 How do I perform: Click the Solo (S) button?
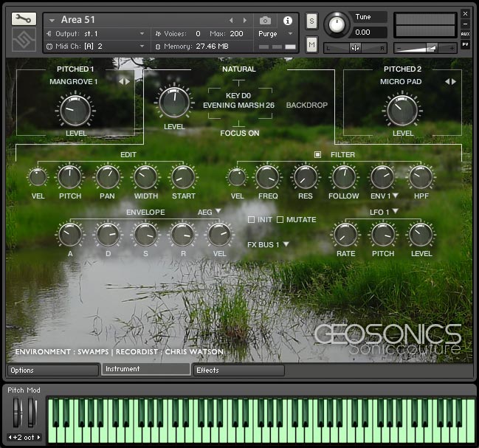click(311, 20)
